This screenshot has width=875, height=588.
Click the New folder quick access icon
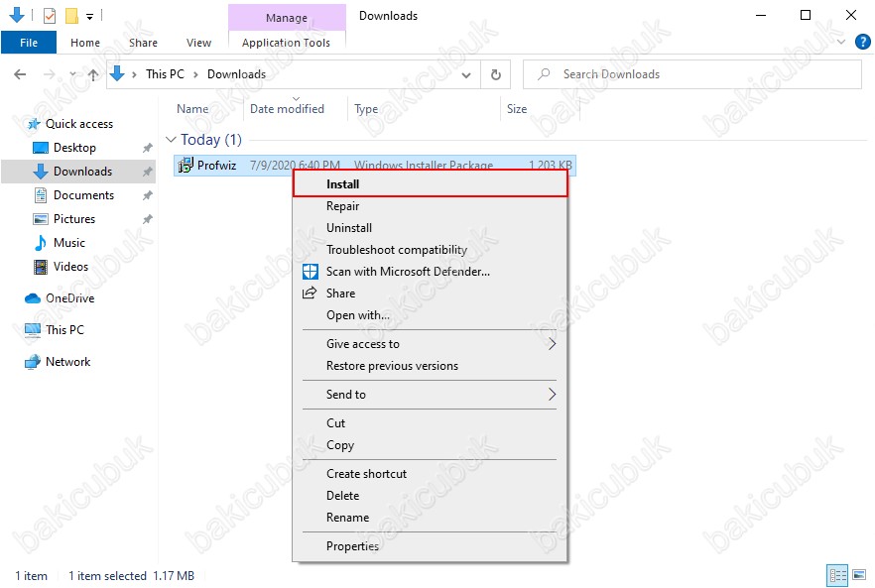71,16
